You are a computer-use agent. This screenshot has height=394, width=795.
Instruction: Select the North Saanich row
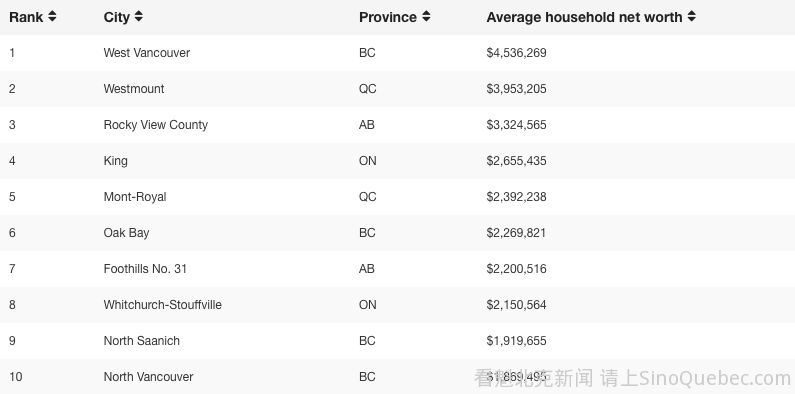398,341
